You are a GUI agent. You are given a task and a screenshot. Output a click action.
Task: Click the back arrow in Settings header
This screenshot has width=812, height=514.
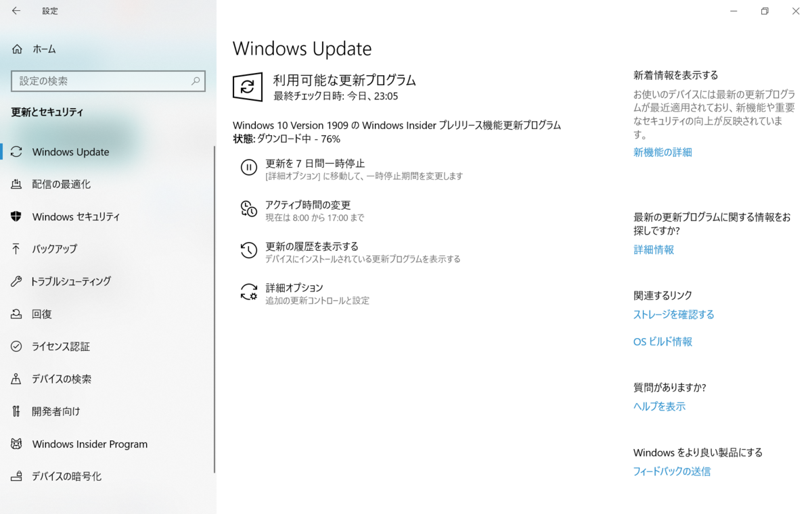pos(16,11)
